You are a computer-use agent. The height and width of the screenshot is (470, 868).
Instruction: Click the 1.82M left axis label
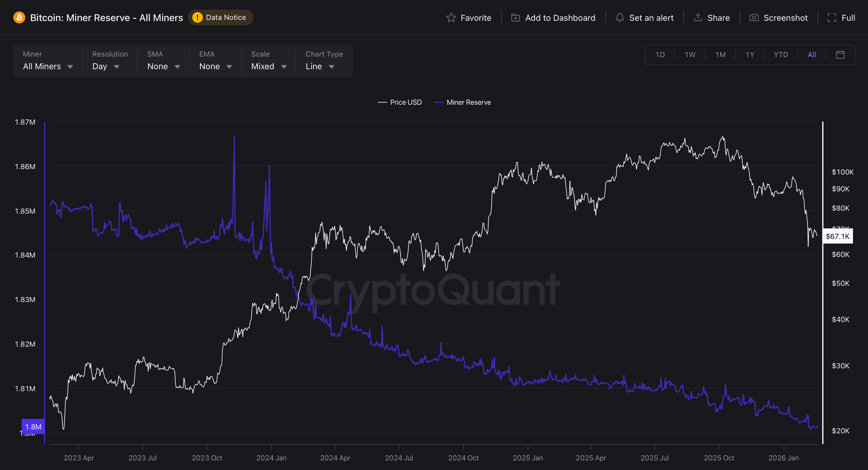[x=25, y=344]
